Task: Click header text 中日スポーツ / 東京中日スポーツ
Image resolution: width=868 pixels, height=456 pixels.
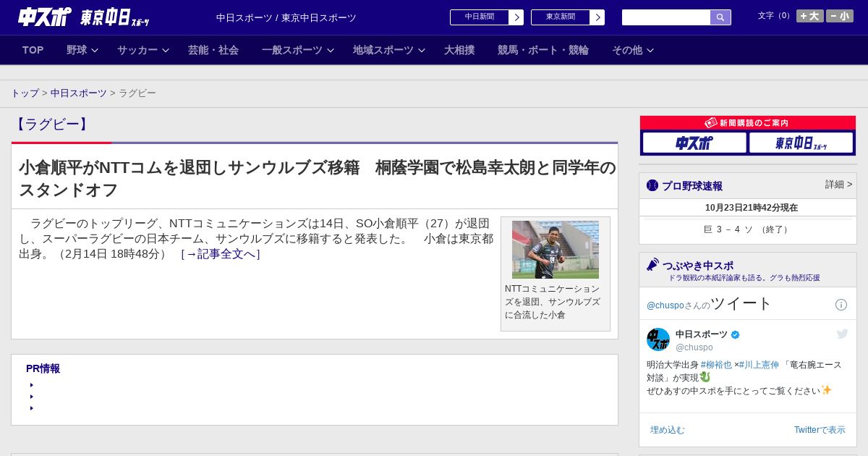Action: point(286,18)
